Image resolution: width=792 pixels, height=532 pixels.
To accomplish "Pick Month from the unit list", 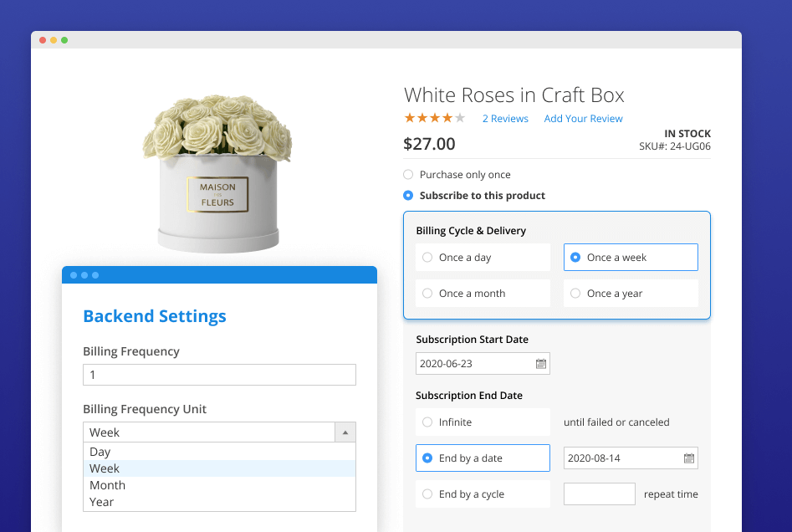I will tap(108, 485).
